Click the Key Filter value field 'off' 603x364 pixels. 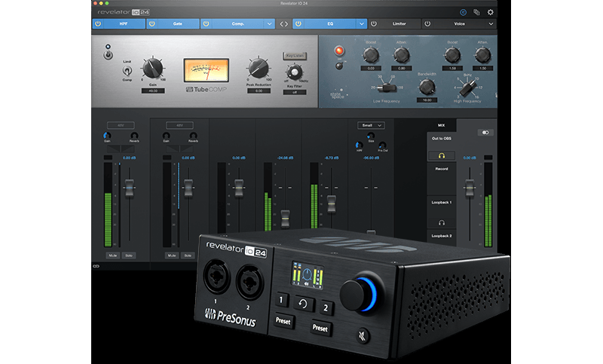pyautogui.click(x=295, y=92)
